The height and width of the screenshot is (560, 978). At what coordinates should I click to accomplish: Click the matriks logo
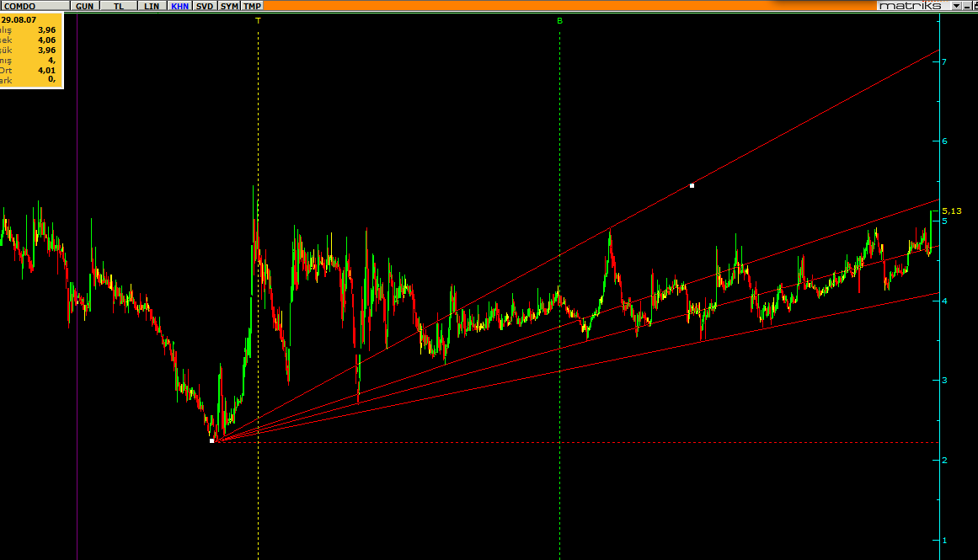(x=910, y=6)
